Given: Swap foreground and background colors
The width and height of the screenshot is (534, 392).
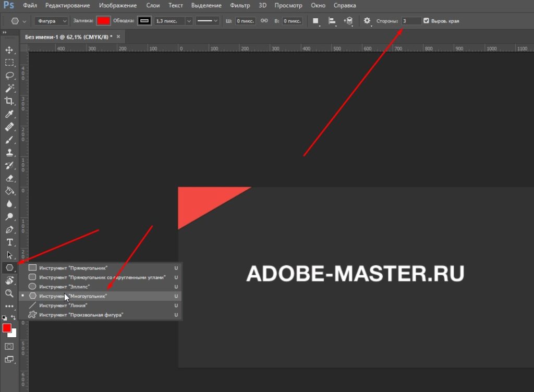Looking at the screenshot, I should 13,317.
